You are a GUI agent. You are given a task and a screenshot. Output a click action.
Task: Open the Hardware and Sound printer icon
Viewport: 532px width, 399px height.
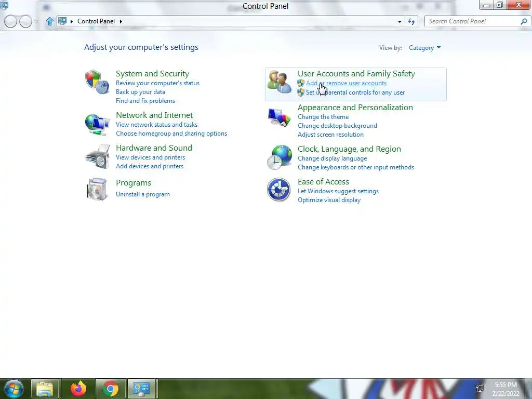[x=98, y=156]
